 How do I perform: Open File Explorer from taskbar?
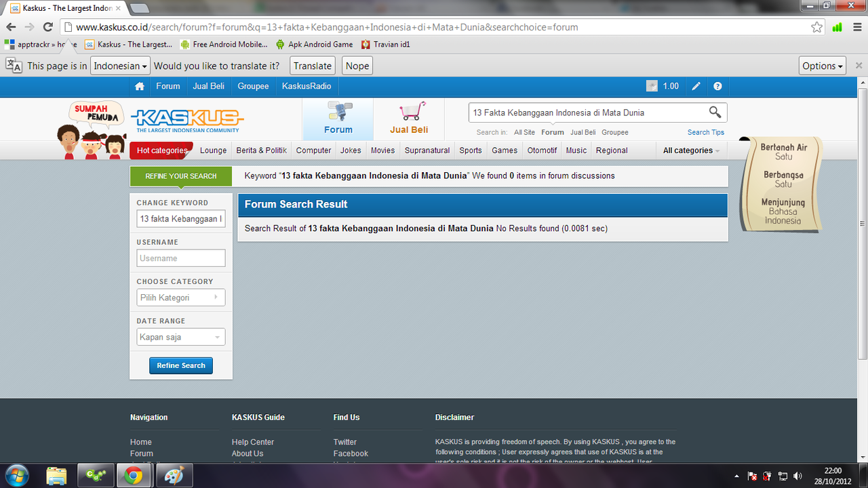pyautogui.click(x=57, y=476)
